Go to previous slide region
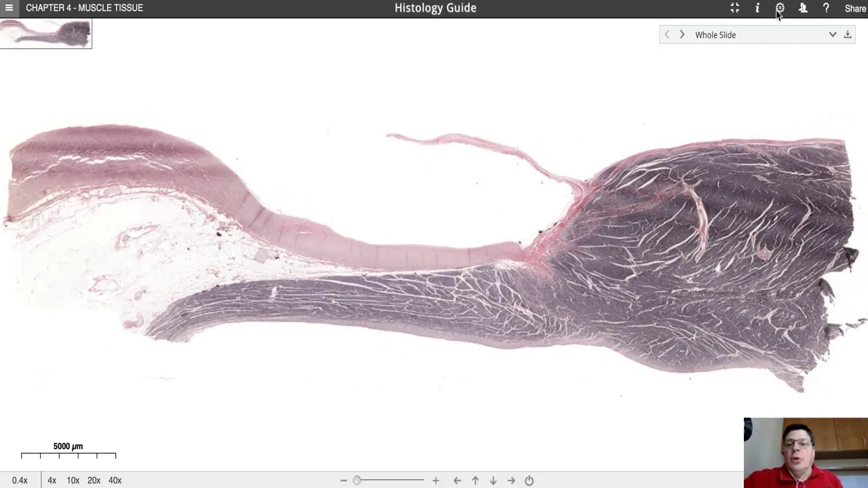This screenshot has width=868, height=488. pos(667,35)
